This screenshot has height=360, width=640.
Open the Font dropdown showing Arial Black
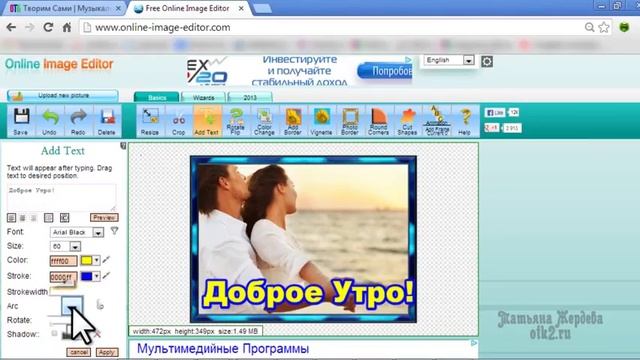pos(77,232)
